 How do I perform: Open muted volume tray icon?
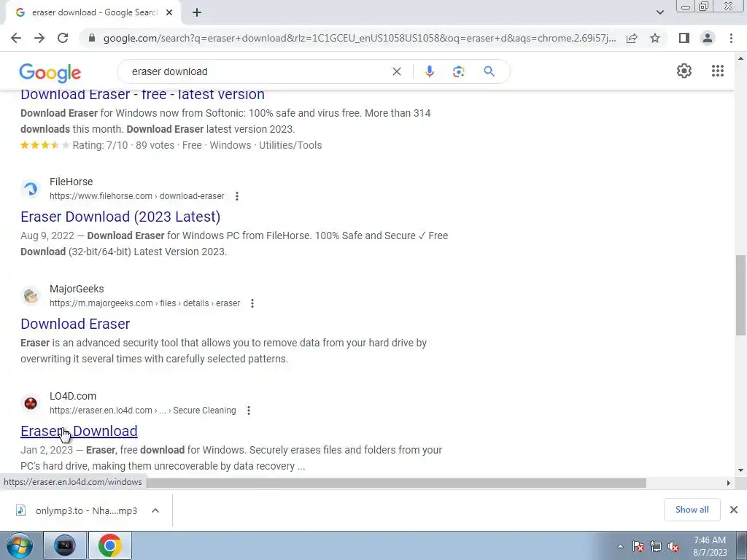coord(673,546)
